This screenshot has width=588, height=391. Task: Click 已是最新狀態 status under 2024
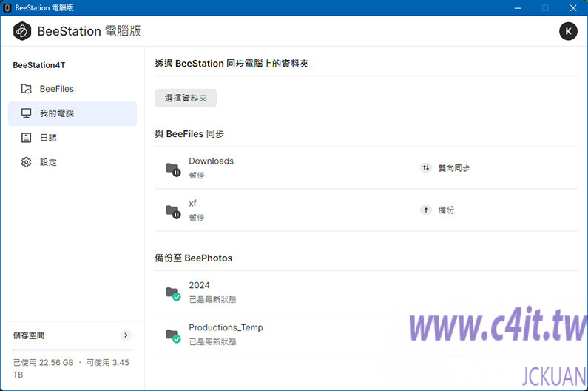click(x=212, y=300)
